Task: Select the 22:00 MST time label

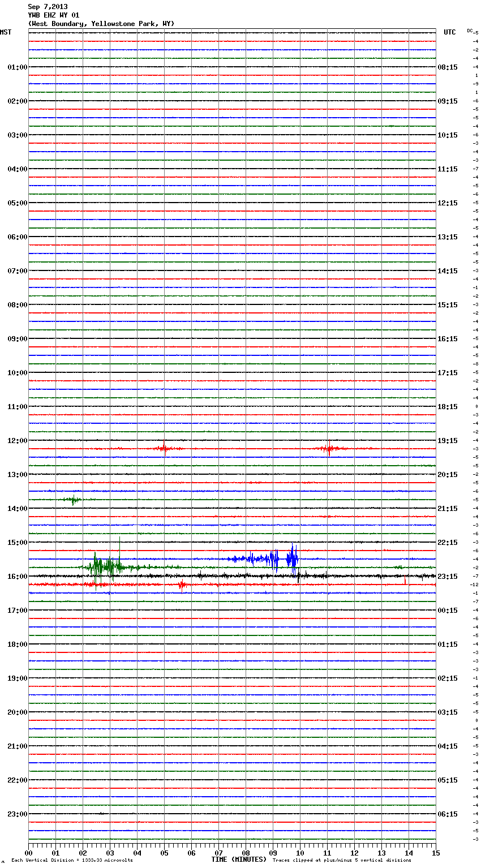Action: [x=18, y=780]
